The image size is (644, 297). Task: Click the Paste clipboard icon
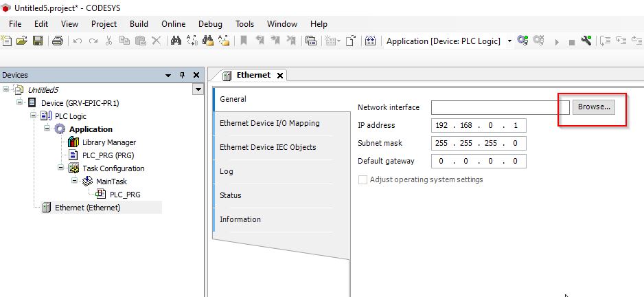click(x=141, y=41)
